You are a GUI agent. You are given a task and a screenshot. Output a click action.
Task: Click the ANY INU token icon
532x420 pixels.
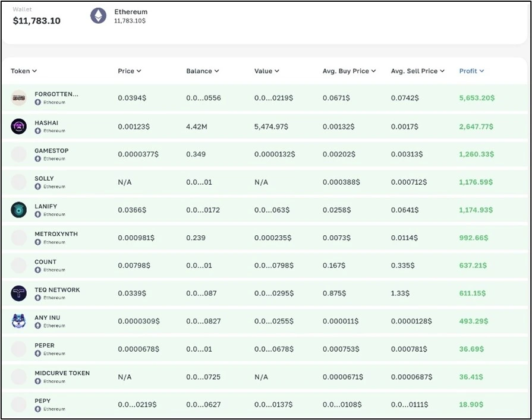18,321
